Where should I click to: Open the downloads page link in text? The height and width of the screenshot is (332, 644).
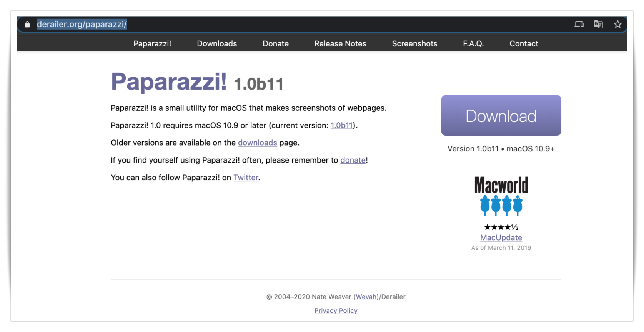click(x=257, y=143)
